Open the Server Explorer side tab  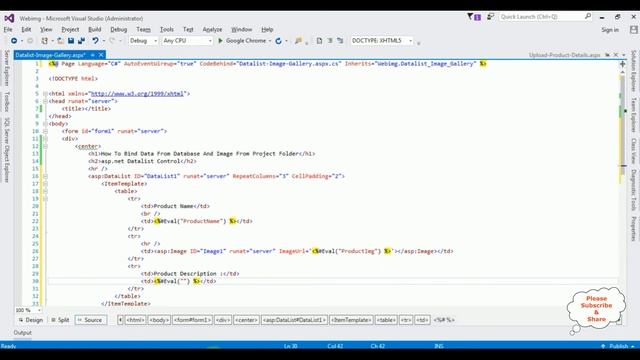coord(7,68)
